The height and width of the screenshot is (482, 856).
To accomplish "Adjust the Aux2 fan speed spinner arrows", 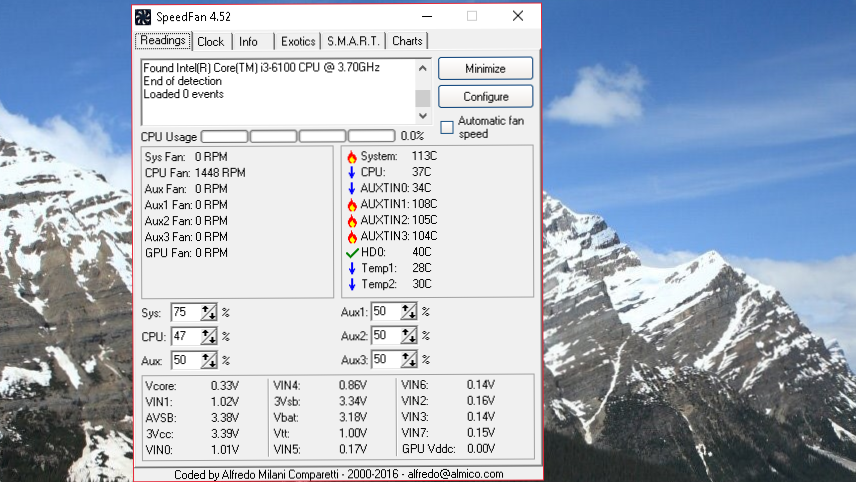I will tap(408, 335).
